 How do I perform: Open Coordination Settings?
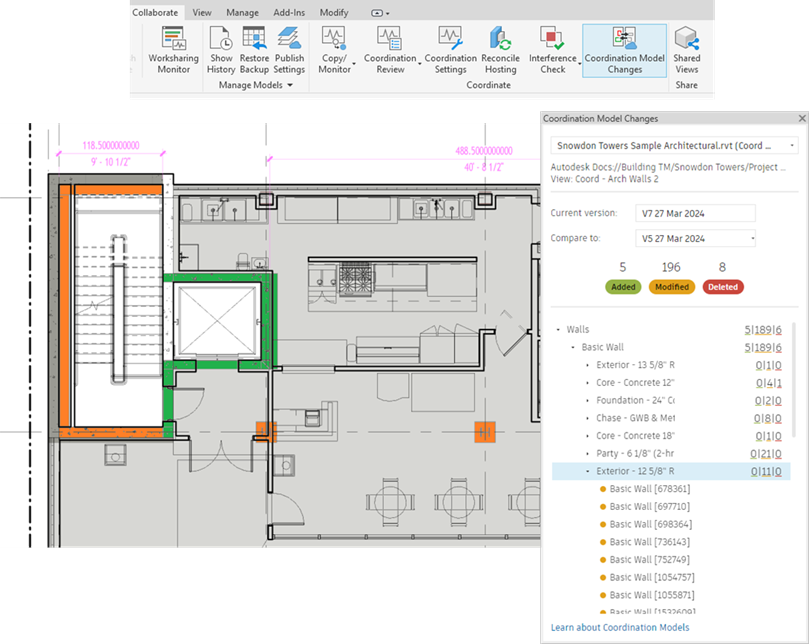(x=450, y=51)
